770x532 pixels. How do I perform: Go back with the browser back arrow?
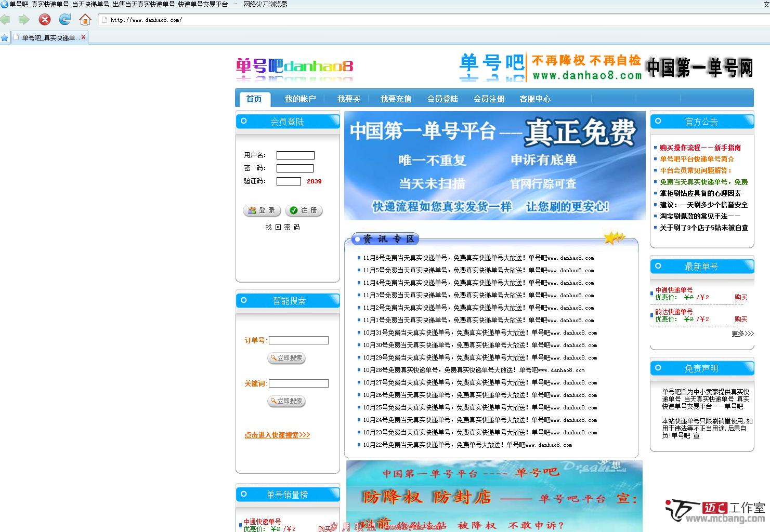tap(5, 20)
